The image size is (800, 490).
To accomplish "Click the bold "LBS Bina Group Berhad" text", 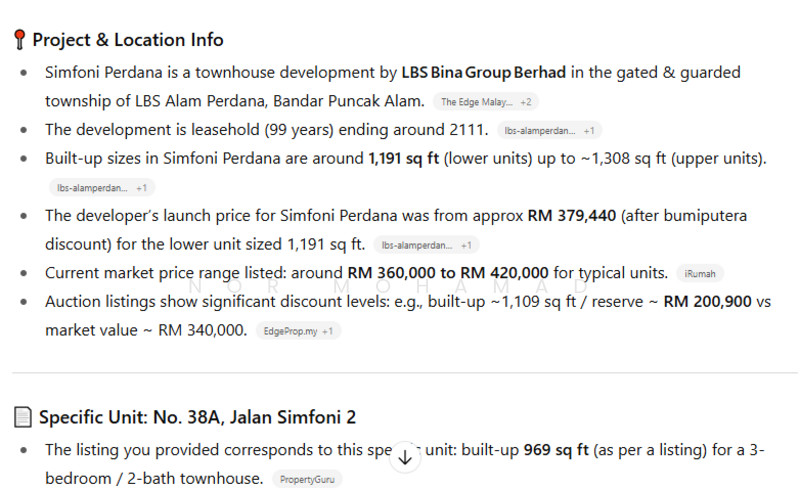I will 483,73.
